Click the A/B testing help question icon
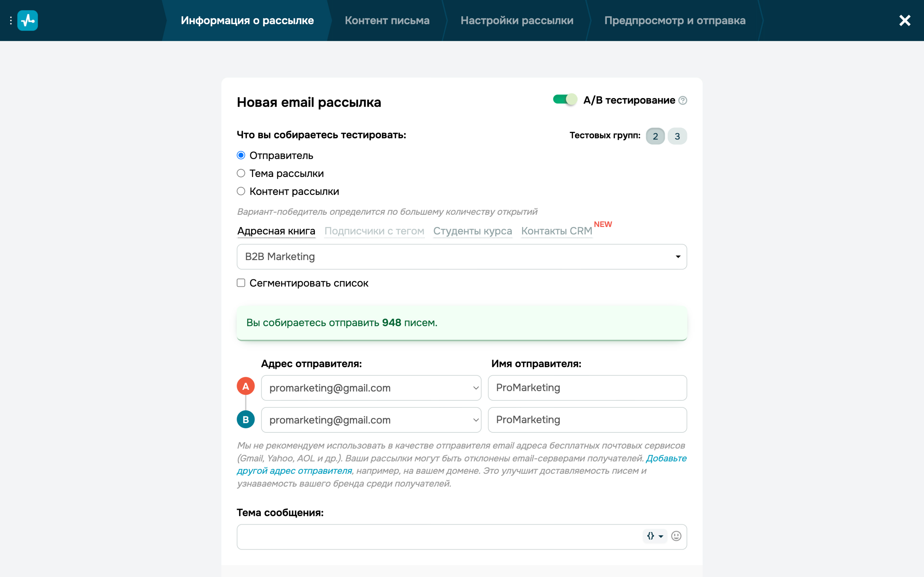924x577 pixels. [x=683, y=100]
